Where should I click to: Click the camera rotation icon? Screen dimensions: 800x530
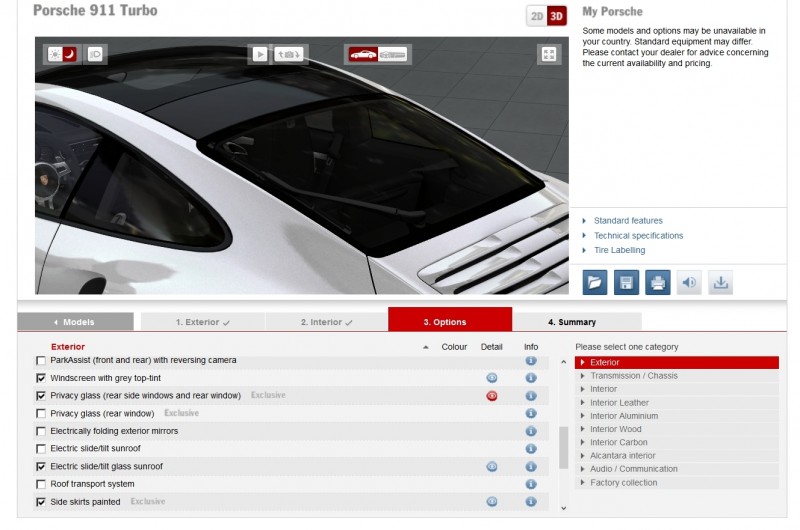point(289,54)
